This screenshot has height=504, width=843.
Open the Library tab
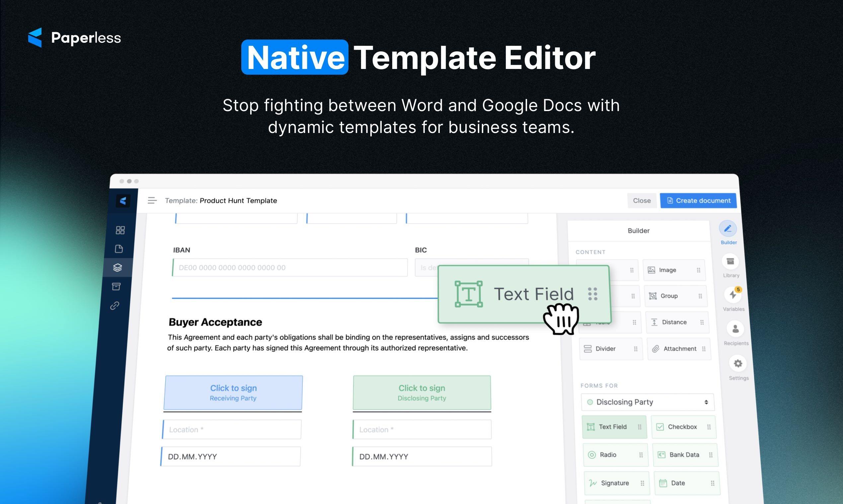tap(730, 266)
